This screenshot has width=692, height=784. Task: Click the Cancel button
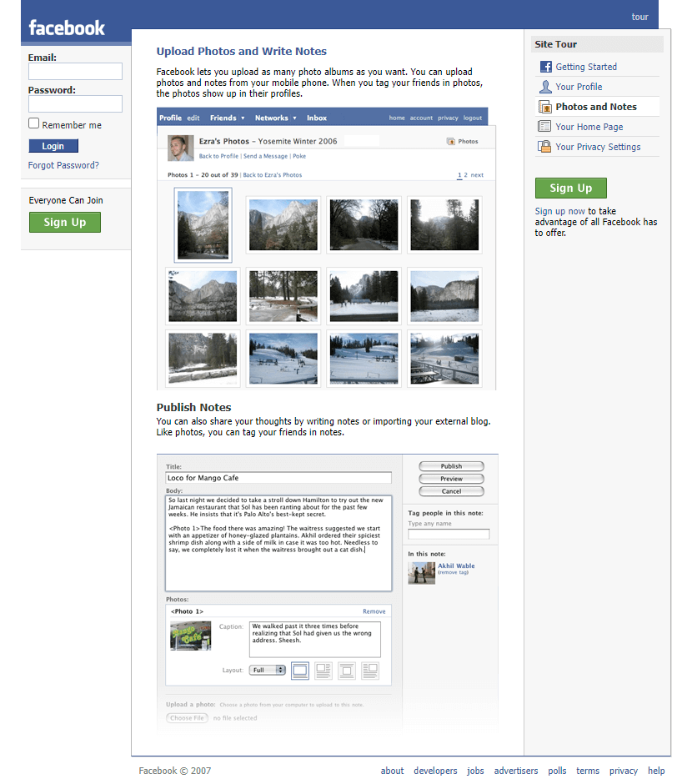451,491
